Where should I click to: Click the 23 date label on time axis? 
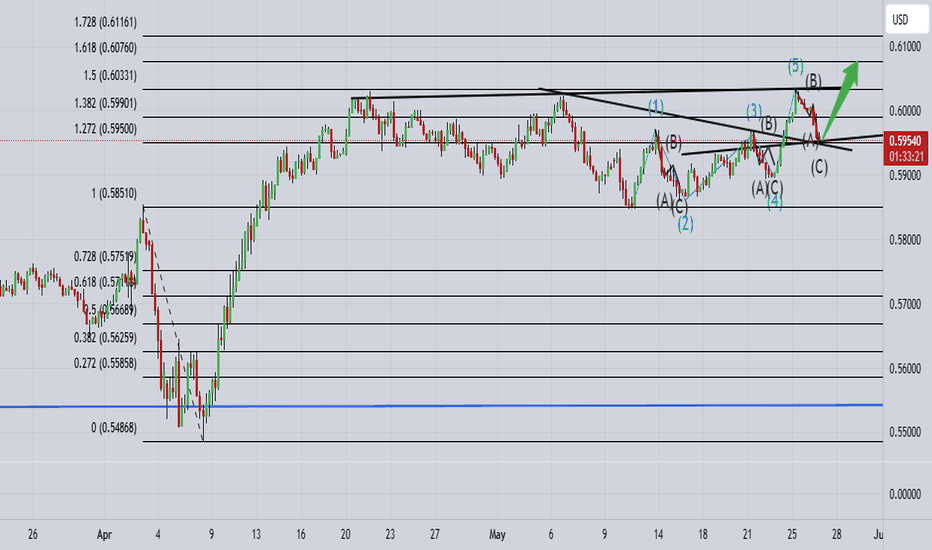coord(390,535)
